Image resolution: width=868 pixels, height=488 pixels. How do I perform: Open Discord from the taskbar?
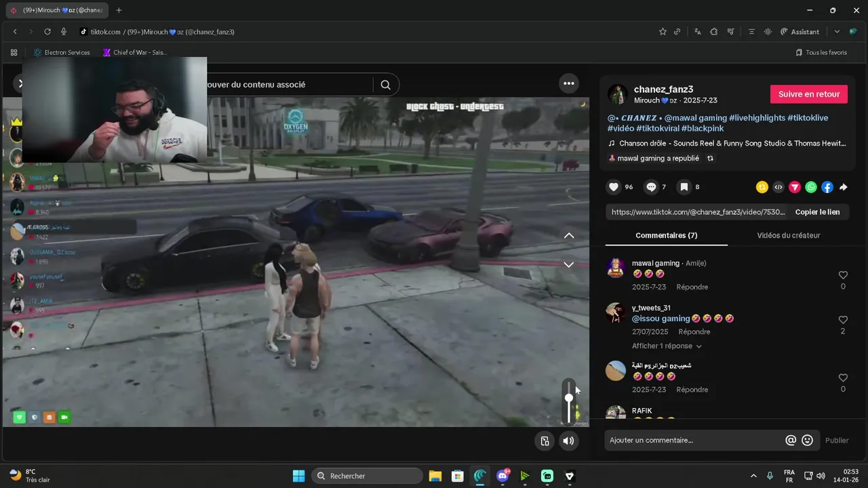502,476
